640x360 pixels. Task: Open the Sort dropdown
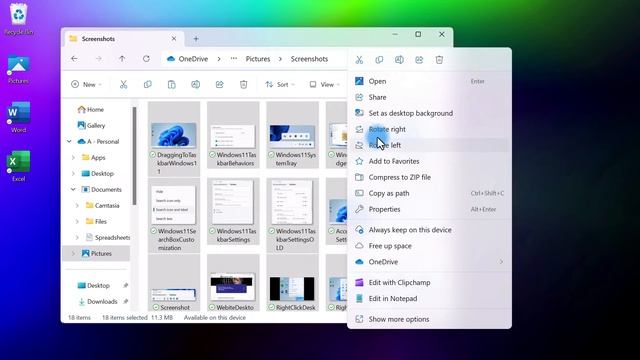coord(280,84)
